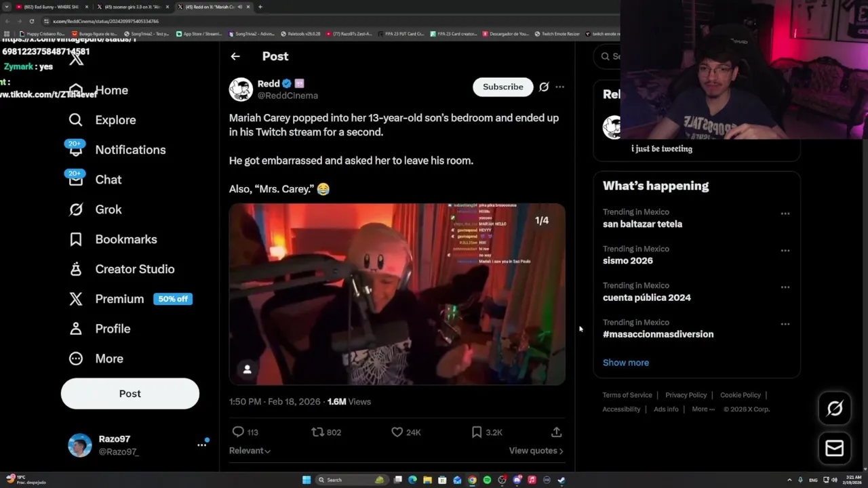Open trending #masaccionmasdiversion
This screenshot has height=488, width=868.
click(x=658, y=334)
